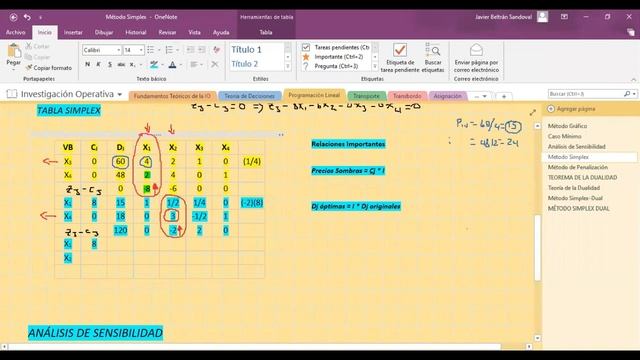Click Agregar página

click(571, 109)
